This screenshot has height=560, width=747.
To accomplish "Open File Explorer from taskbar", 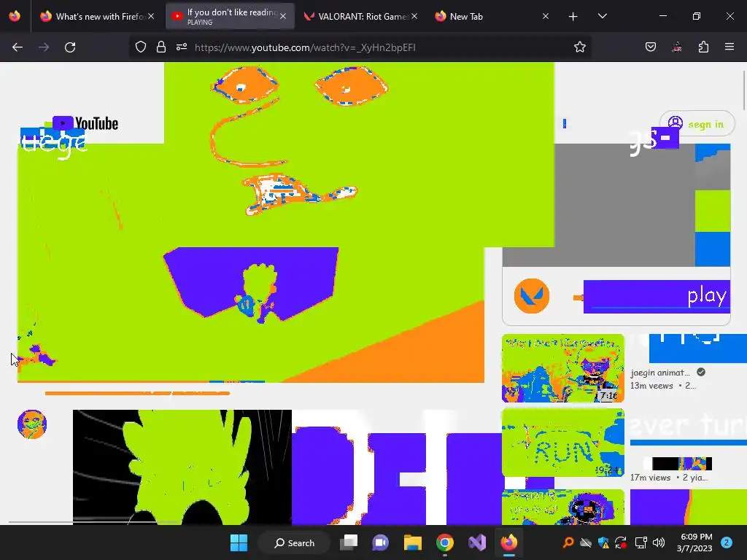I will pyautogui.click(x=413, y=542).
